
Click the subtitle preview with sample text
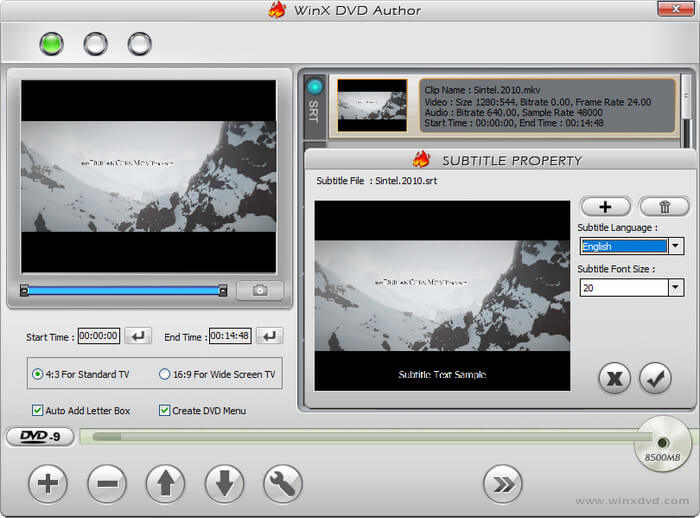442,296
